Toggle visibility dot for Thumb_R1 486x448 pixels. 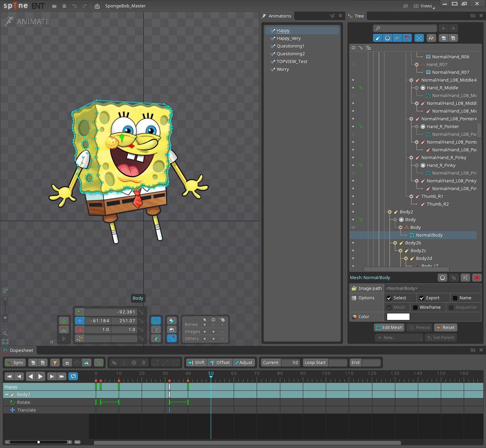(353, 197)
